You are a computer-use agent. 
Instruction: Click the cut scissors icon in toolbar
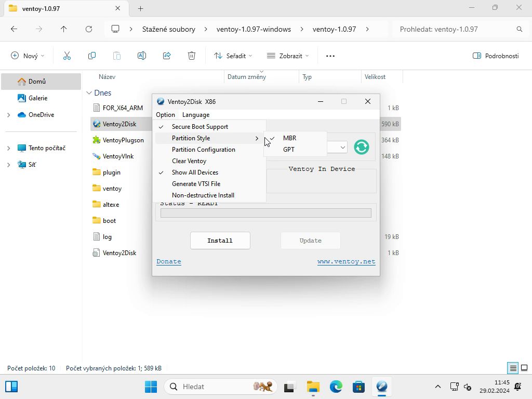(x=66, y=56)
